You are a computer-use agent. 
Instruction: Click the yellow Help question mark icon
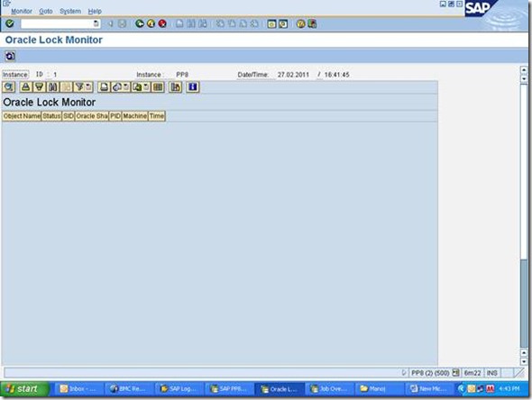300,24
